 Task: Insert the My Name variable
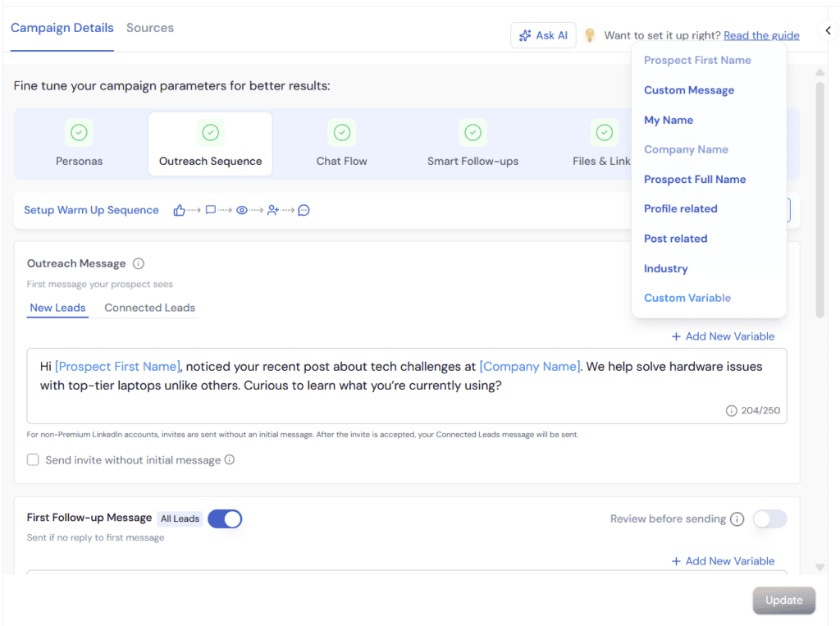tap(669, 120)
